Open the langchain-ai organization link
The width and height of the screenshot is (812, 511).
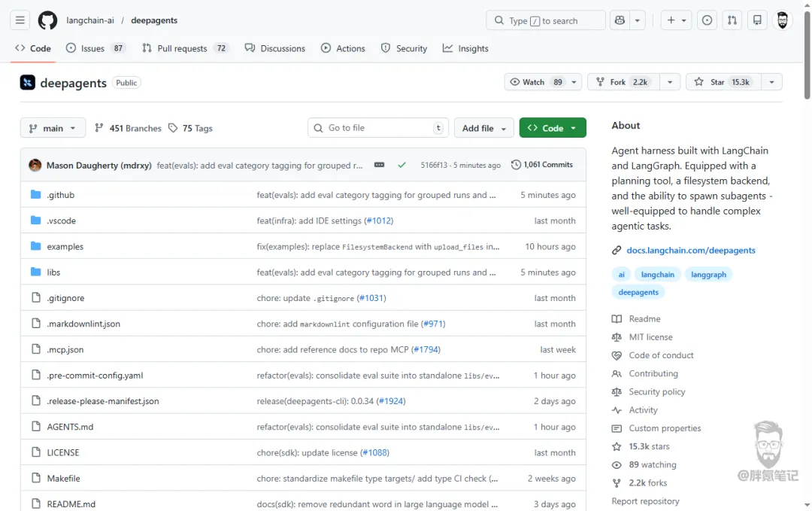tap(90, 20)
